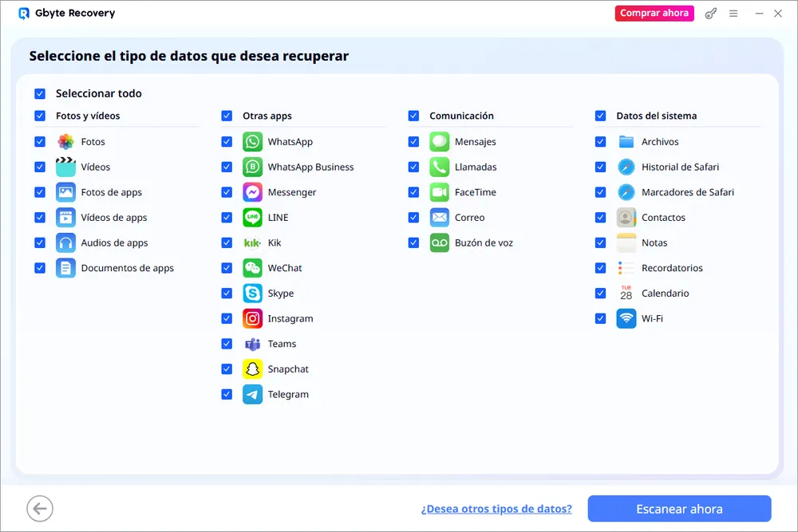Click the Messenger icon
This screenshot has height=532, width=798.
pos(252,192)
